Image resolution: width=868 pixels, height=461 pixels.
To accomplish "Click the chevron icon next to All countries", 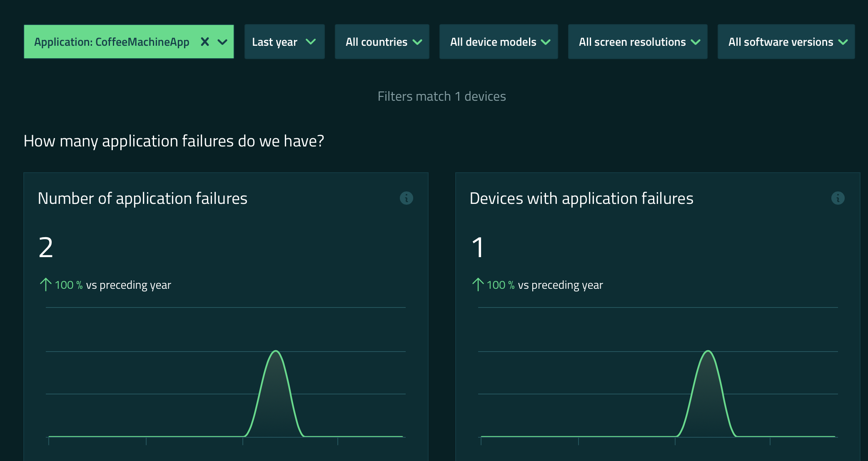I will [x=417, y=42].
